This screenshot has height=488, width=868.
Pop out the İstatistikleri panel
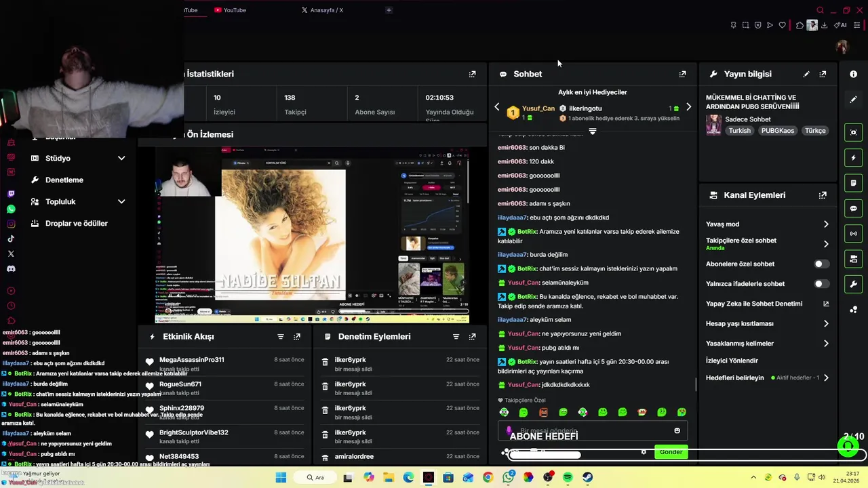pyautogui.click(x=472, y=74)
